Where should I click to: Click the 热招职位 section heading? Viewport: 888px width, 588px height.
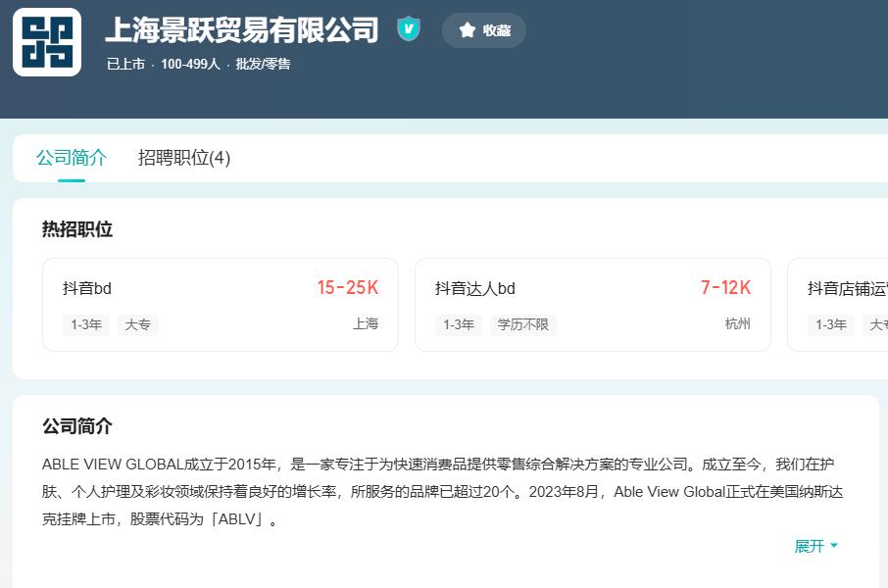(77, 229)
